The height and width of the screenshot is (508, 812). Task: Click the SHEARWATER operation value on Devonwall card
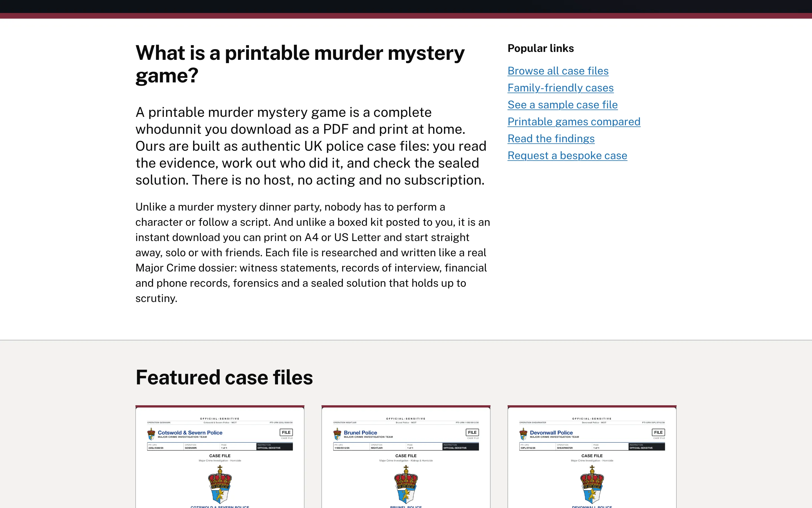pos(565,448)
